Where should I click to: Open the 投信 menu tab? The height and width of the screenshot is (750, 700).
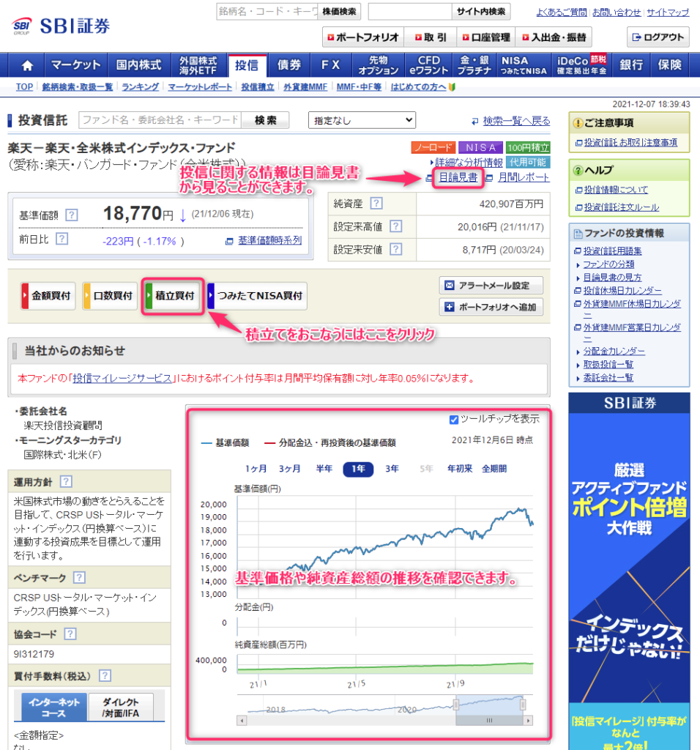point(247,65)
